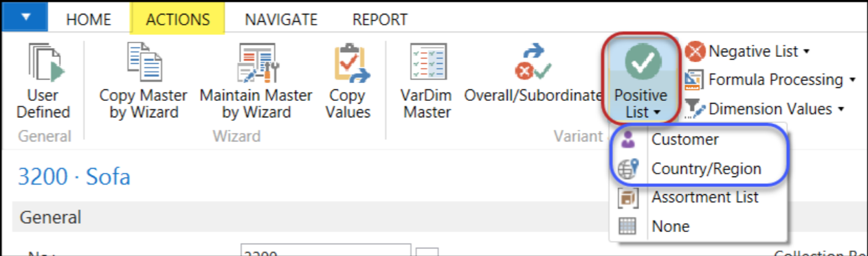Launch Maintain Master by Wizard
868x256 pixels.
click(x=255, y=63)
